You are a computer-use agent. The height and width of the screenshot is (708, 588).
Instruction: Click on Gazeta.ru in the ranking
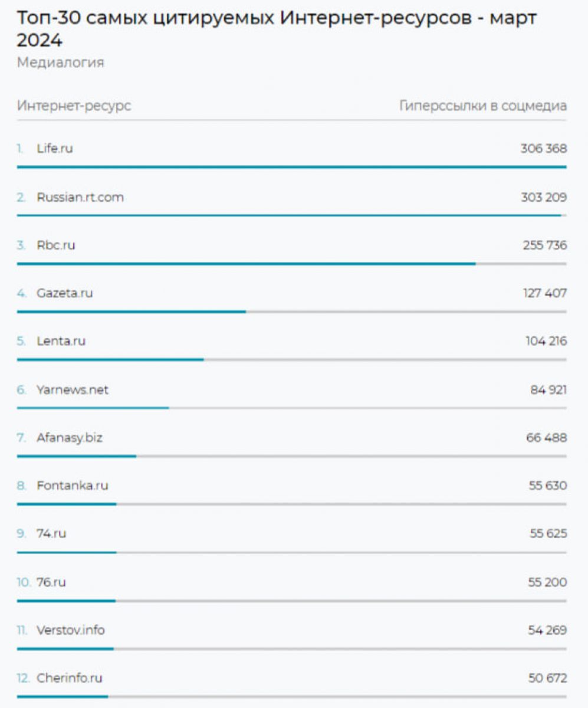click(65, 293)
